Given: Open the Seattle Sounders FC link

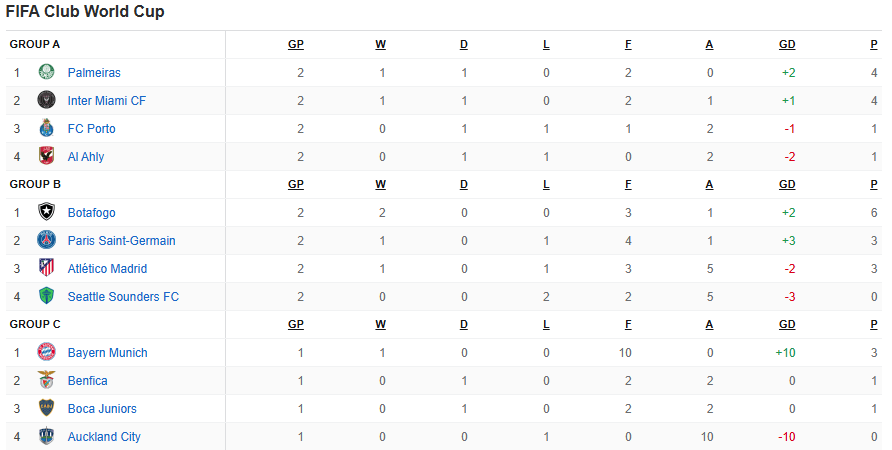Looking at the screenshot, I should [123, 296].
